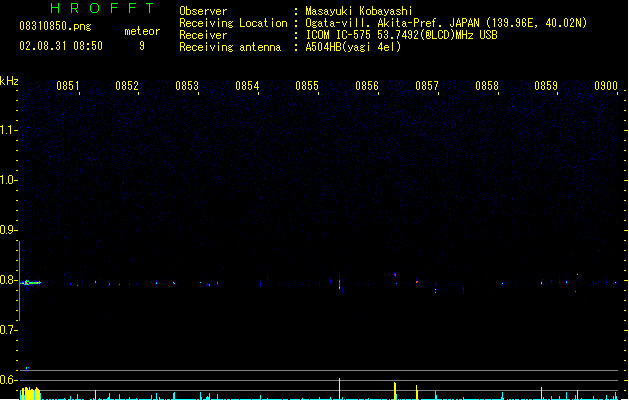629x400 pixels.
Task: Click the 0.6 kHz axis label
Action: [8, 380]
